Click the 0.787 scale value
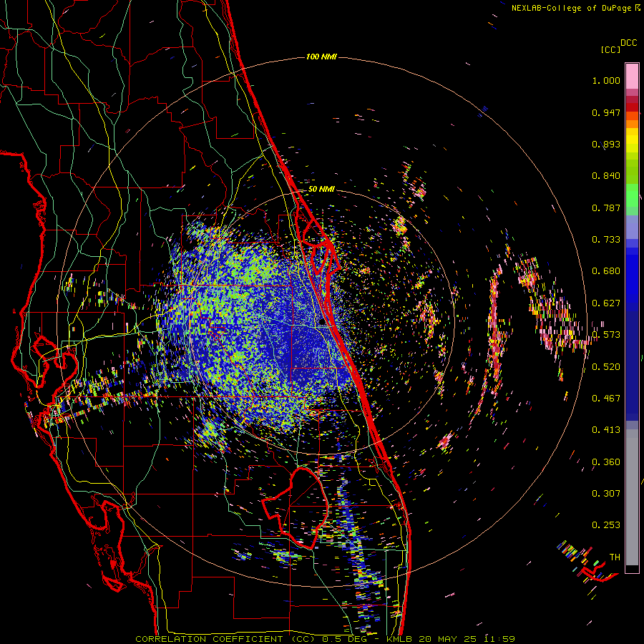This screenshot has height=644, width=644. coord(606,208)
